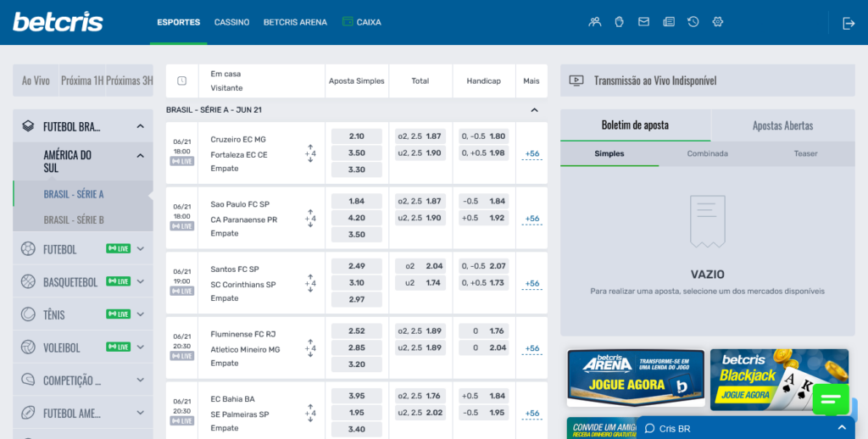The width and height of the screenshot is (868, 439).
Task: Select Atletico Mineiro handicap 0 at 2.04
Action: [483, 347]
